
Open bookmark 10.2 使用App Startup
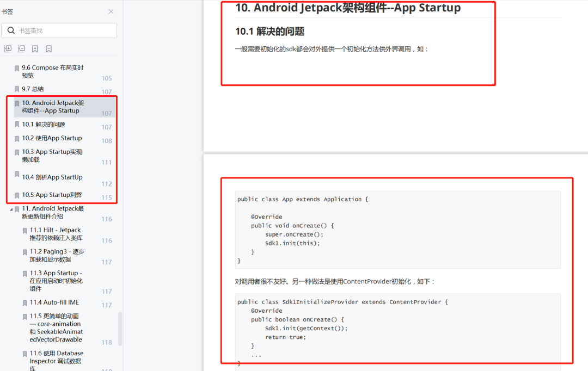coord(52,138)
